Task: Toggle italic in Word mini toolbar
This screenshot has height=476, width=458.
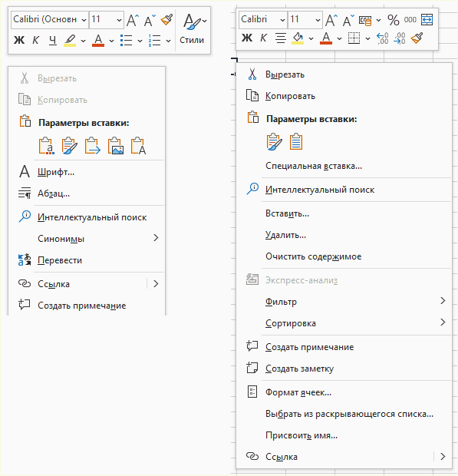Action: tap(36, 40)
